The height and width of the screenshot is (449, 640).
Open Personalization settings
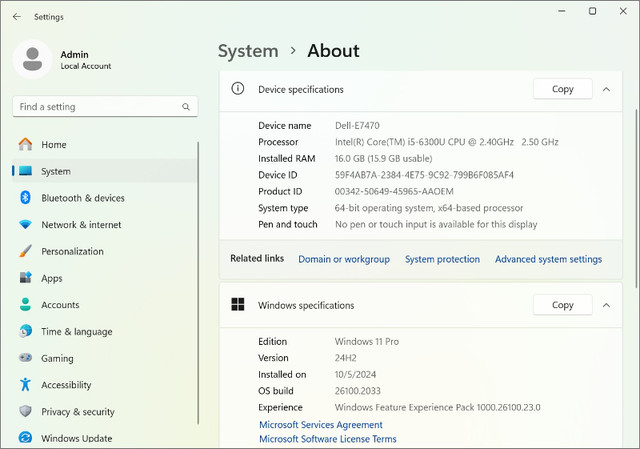(104, 251)
